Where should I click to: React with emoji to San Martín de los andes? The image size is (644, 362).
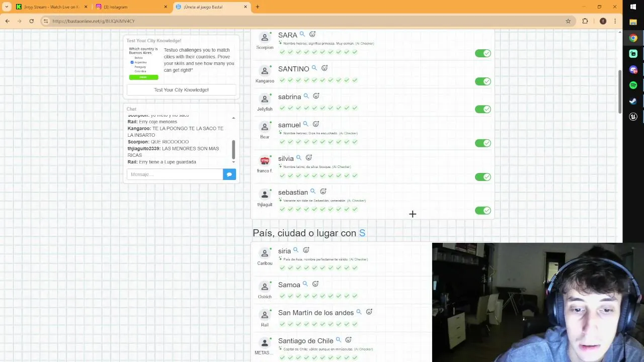(x=369, y=312)
